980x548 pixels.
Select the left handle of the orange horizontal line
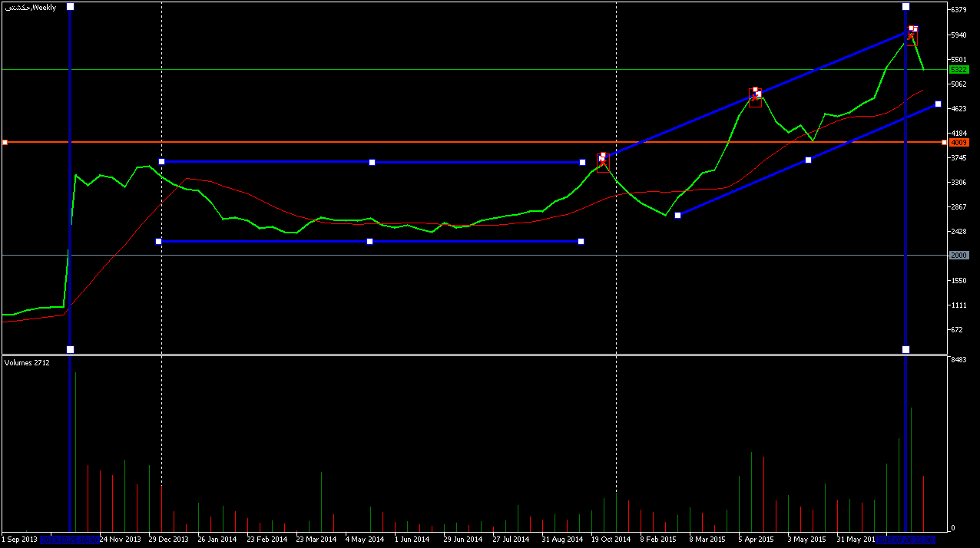click(5, 142)
